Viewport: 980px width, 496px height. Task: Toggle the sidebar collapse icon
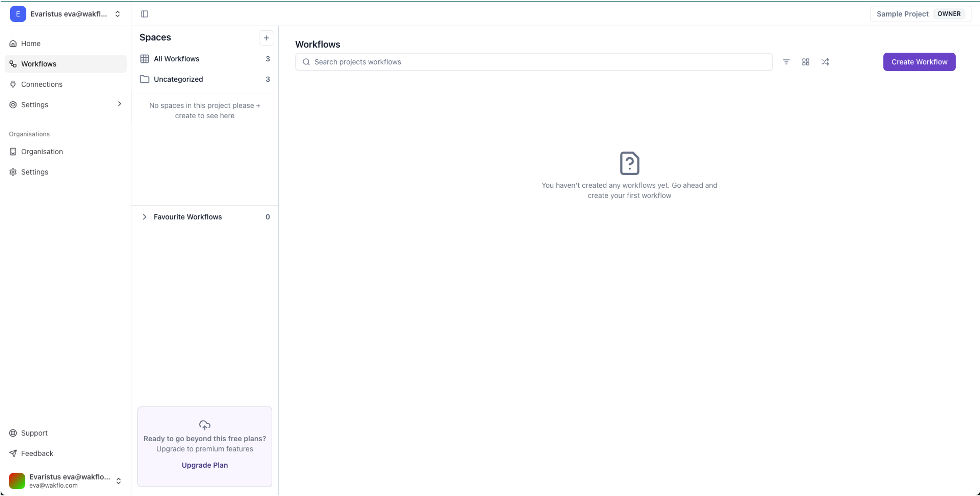tap(145, 14)
